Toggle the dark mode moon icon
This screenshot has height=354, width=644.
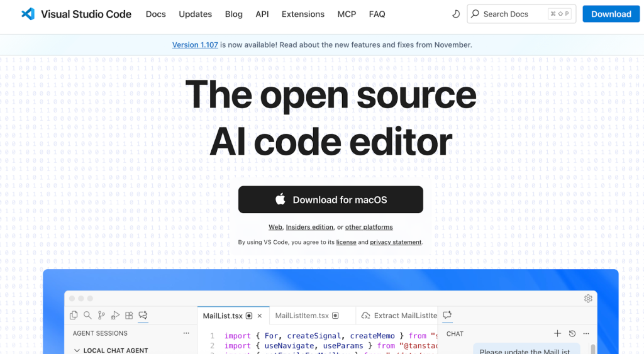456,14
